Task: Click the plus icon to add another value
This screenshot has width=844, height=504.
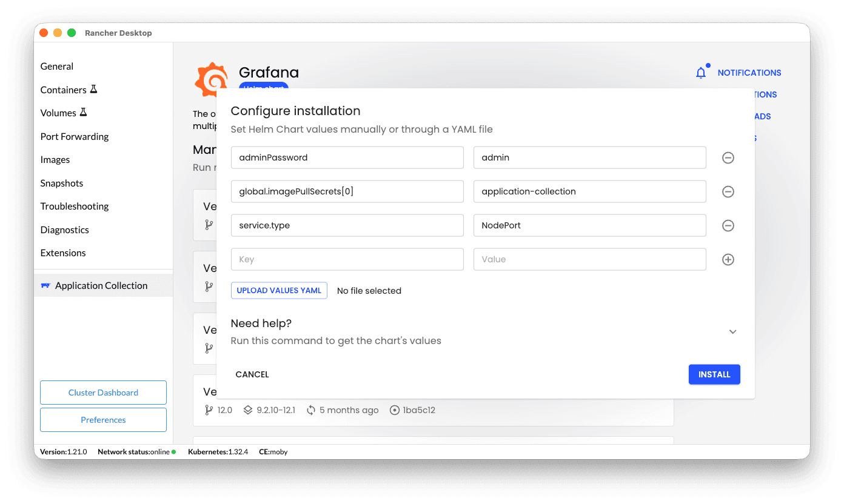Action: 728,259
